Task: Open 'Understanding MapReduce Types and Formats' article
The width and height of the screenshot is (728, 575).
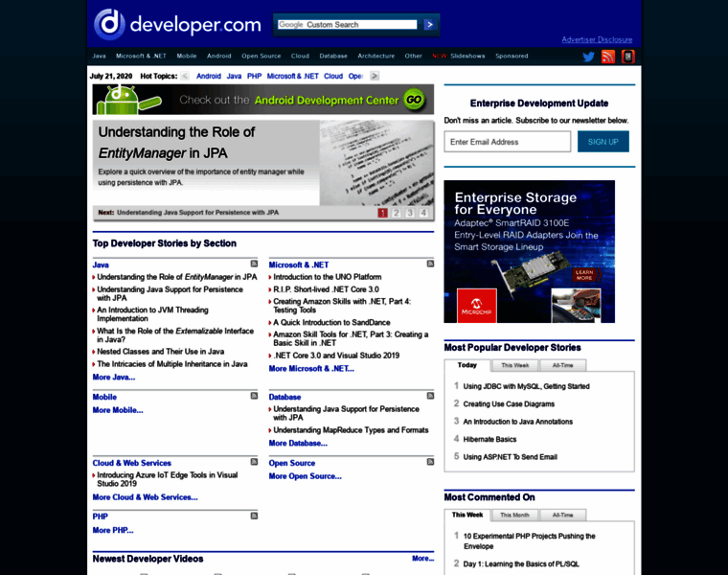Action: pos(351,430)
